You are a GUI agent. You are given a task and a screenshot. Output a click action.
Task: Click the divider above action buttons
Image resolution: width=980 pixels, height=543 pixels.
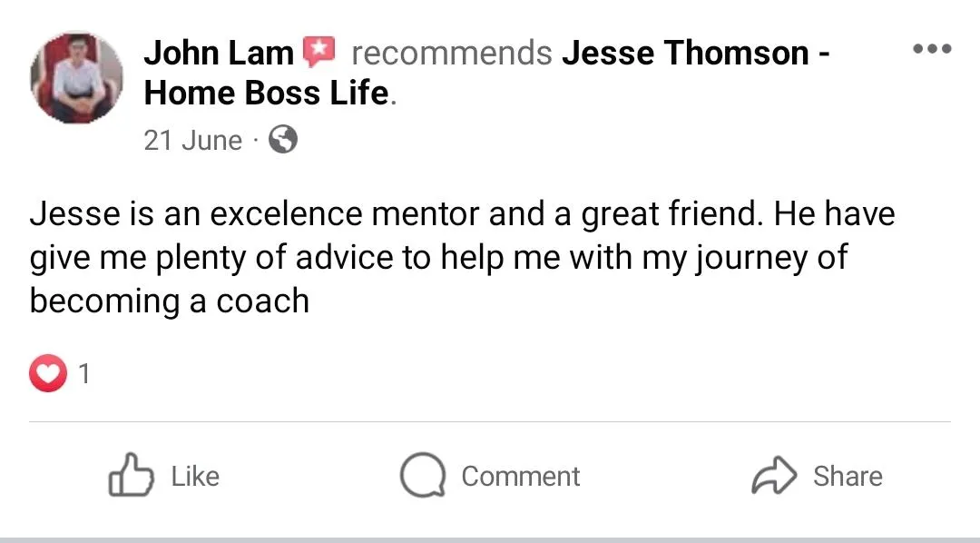tap(490, 421)
